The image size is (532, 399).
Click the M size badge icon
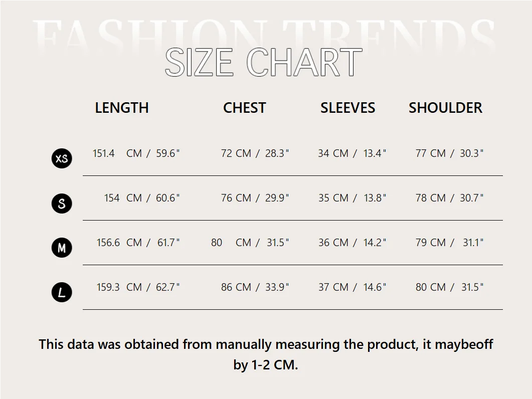pyautogui.click(x=62, y=248)
